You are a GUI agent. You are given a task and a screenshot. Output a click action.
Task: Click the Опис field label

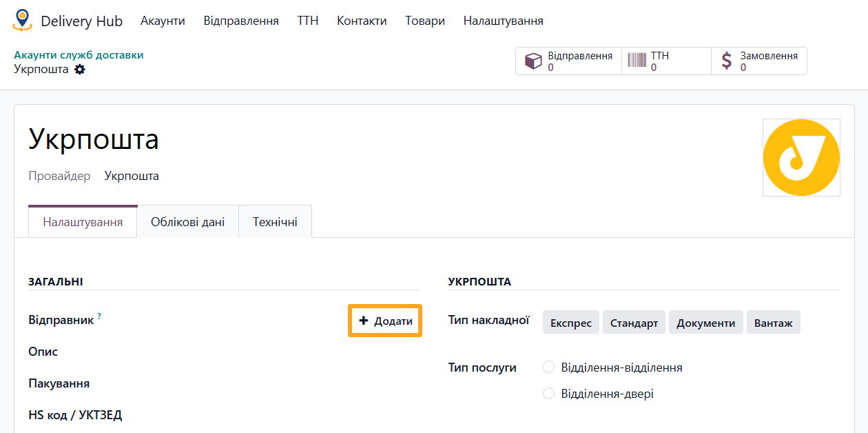coord(43,352)
